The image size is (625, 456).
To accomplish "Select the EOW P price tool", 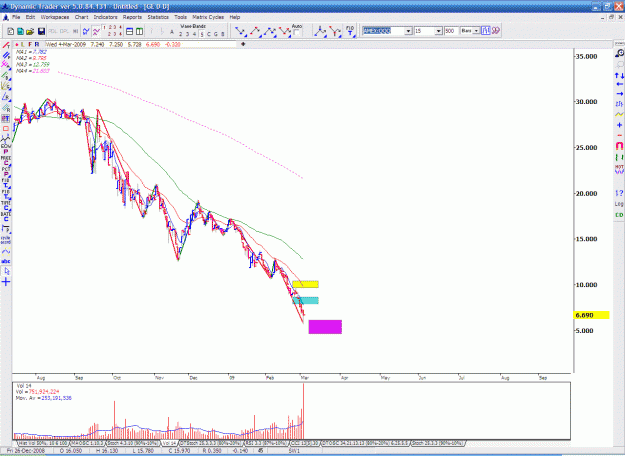I will tap(6, 149).
